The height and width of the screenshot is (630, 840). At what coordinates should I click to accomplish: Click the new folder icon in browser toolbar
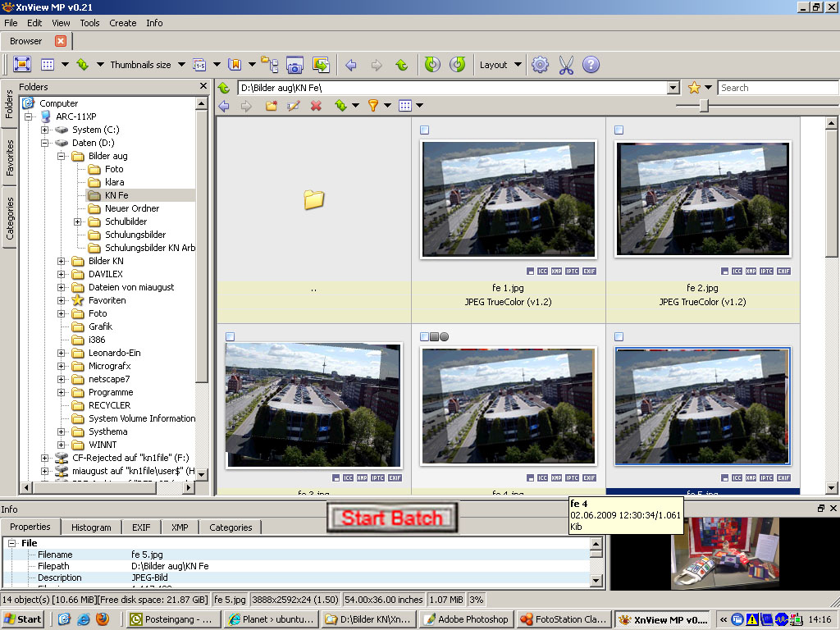click(272, 106)
